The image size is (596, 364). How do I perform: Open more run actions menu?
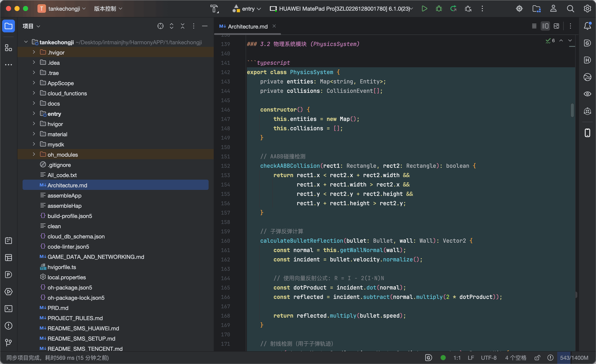pyautogui.click(x=482, y=9)
